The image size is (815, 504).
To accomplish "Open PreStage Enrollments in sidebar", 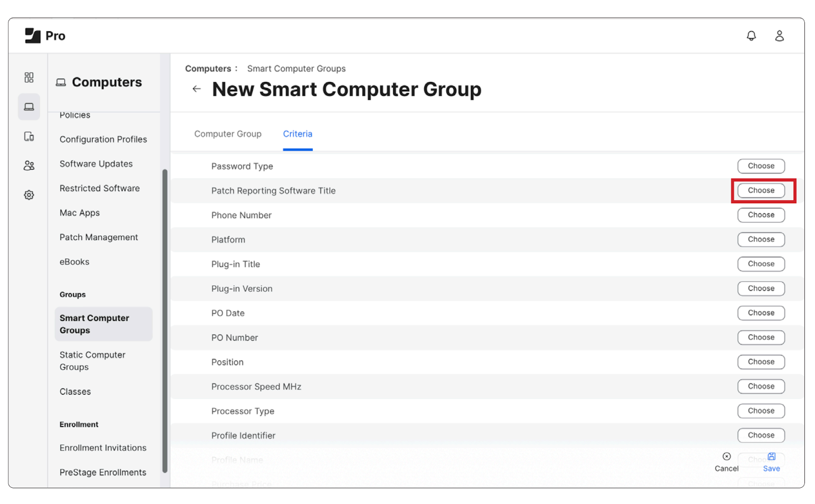I will (x=103, y=472).
